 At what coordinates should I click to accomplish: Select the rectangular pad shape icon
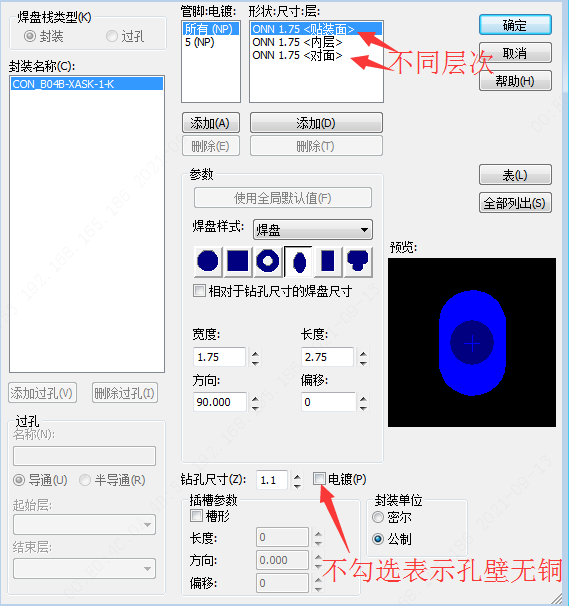point(328,261)
